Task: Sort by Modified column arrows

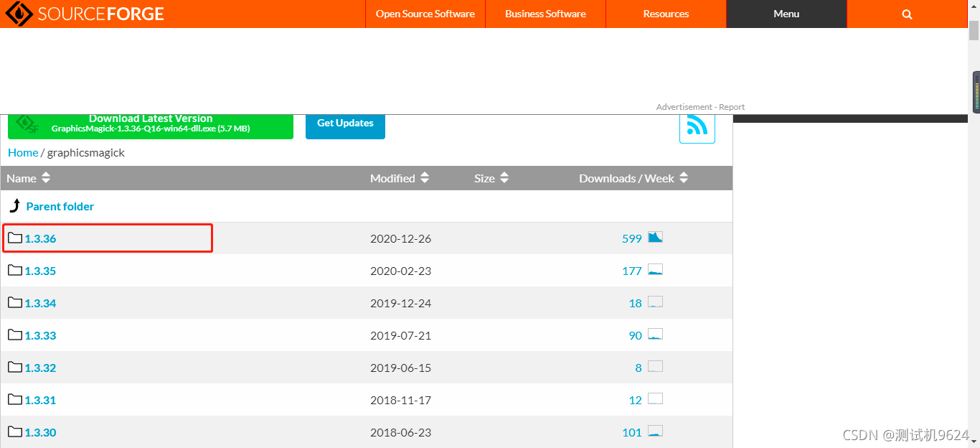Action: click(x=425, y=178)
